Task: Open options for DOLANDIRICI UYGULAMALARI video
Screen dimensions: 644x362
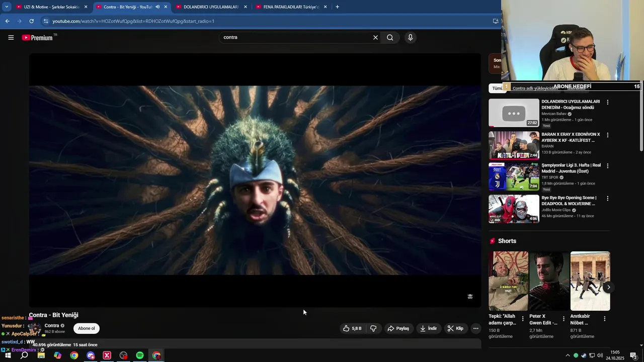Action: [607, 102]
